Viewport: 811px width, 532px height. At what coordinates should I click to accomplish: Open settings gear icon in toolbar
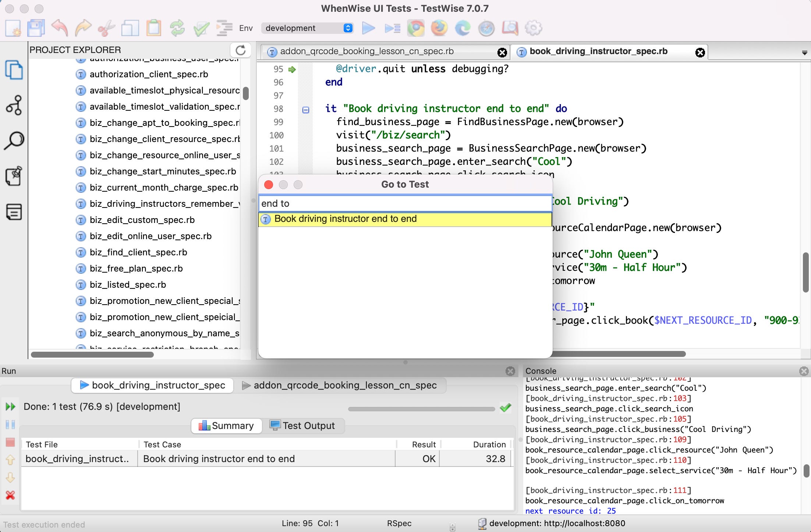click(534, 28)
